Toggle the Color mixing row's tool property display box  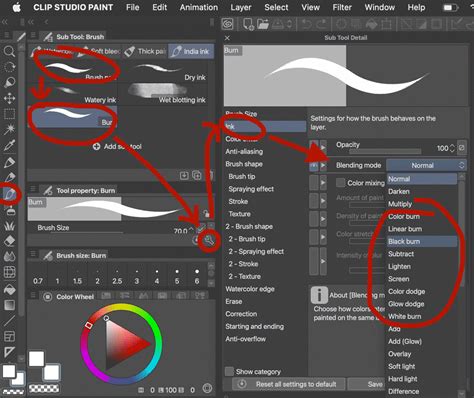pos(313,183)
